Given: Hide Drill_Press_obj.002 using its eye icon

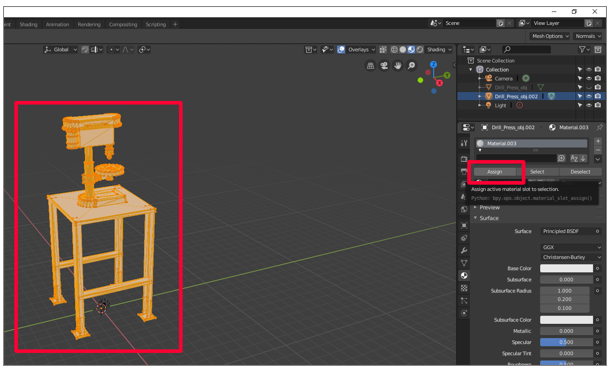Looking at the screenshot, I should click(589, 96).
